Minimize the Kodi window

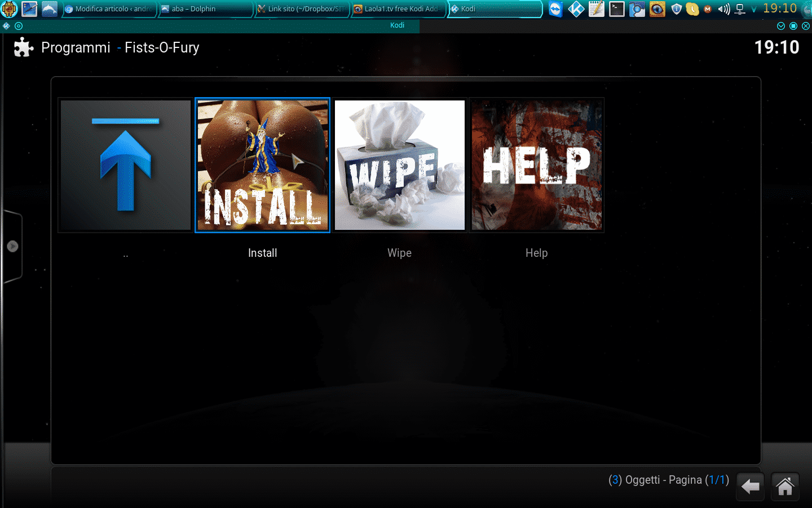click(x=781, y=26)
